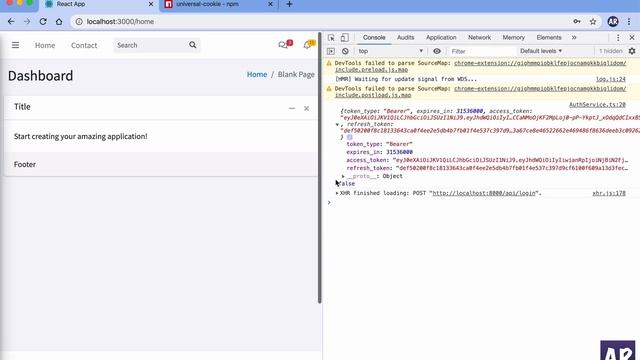Collapse the Title card with minus icon
640x360 pixels.
292,108
